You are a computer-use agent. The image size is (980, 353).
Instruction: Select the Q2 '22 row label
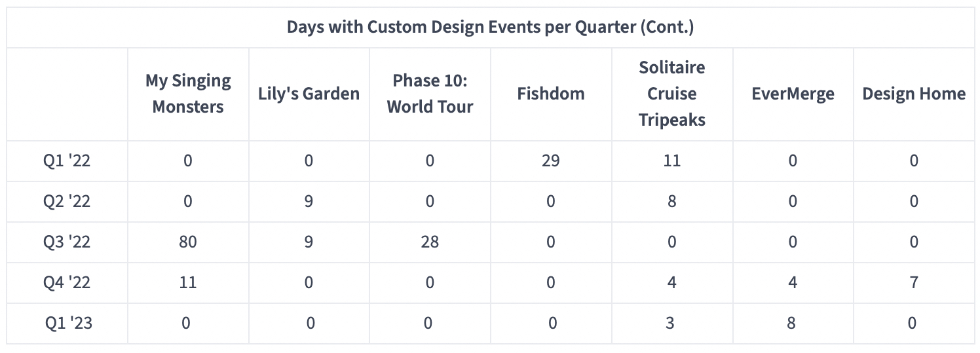tap(67, 201)
